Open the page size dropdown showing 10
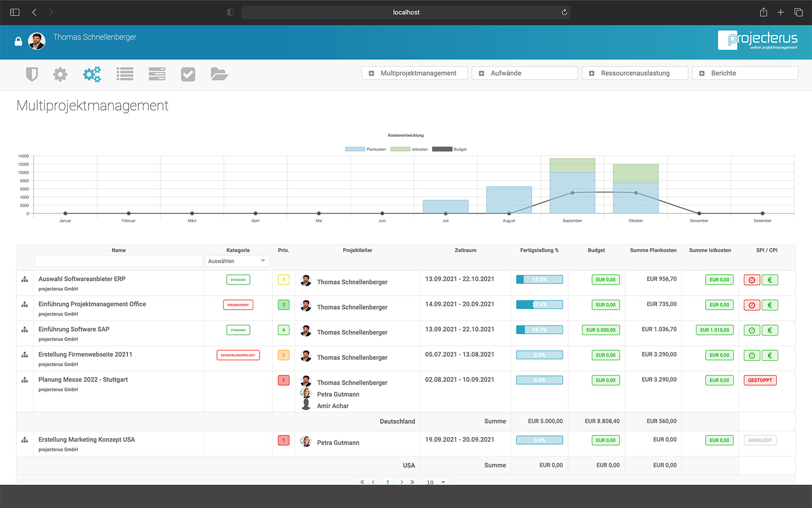The image size is (812, 508). tap(436, 482)
